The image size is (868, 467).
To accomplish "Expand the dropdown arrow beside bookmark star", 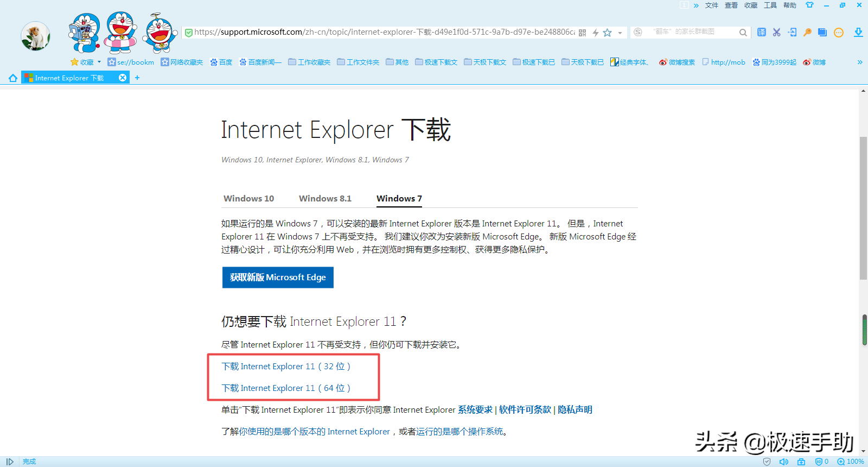I will 620,33.
